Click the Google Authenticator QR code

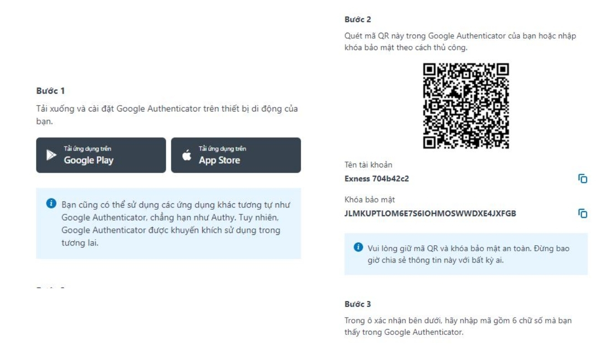tap(466, 106)
